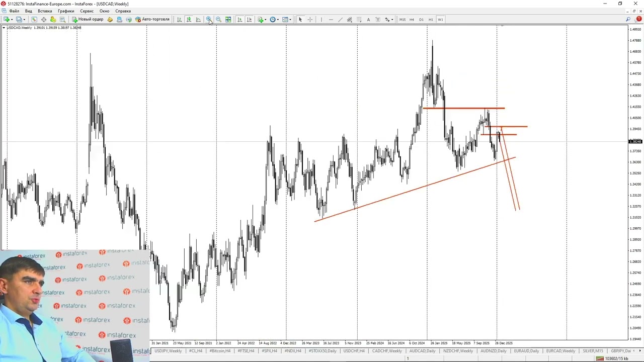Open the Справка menu
The height and width of the screenshot is (362, 644).
point(123,11)
